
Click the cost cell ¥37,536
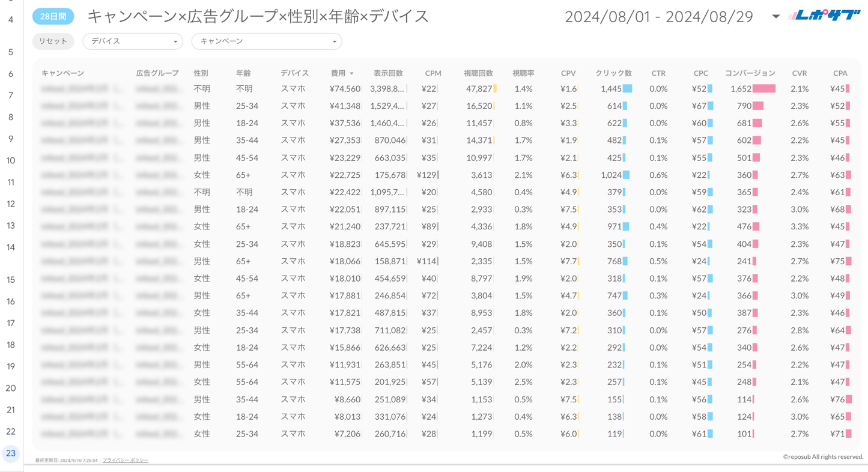(x=345, y=123)
